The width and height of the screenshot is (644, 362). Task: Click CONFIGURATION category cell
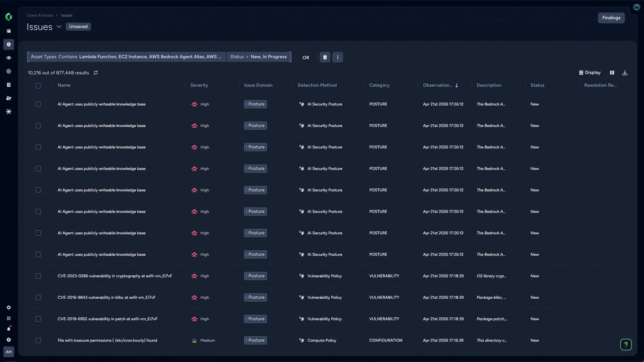point(386,341)
